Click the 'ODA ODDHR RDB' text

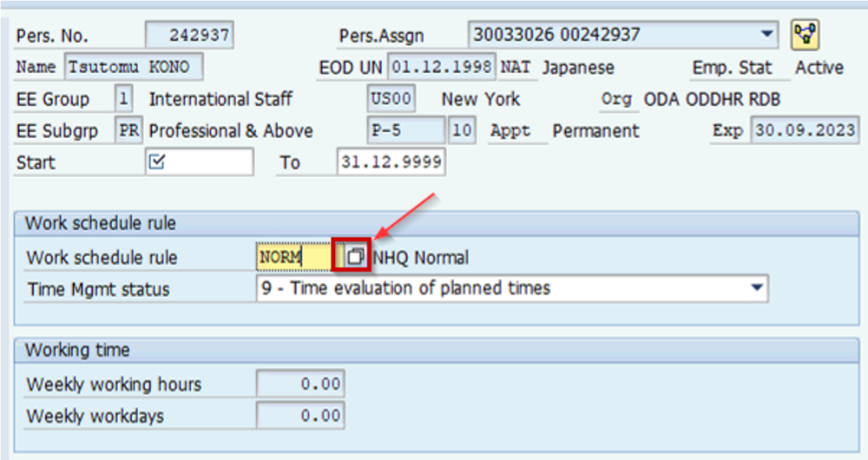pyautogui.click(x=712, y=99)
